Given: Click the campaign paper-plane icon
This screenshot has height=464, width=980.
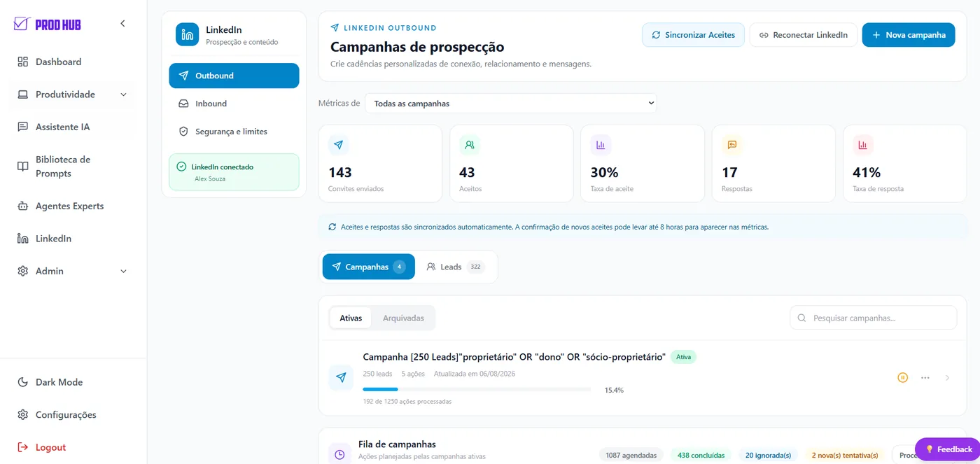Looking at the screenshot, I should tap(341, 378).
